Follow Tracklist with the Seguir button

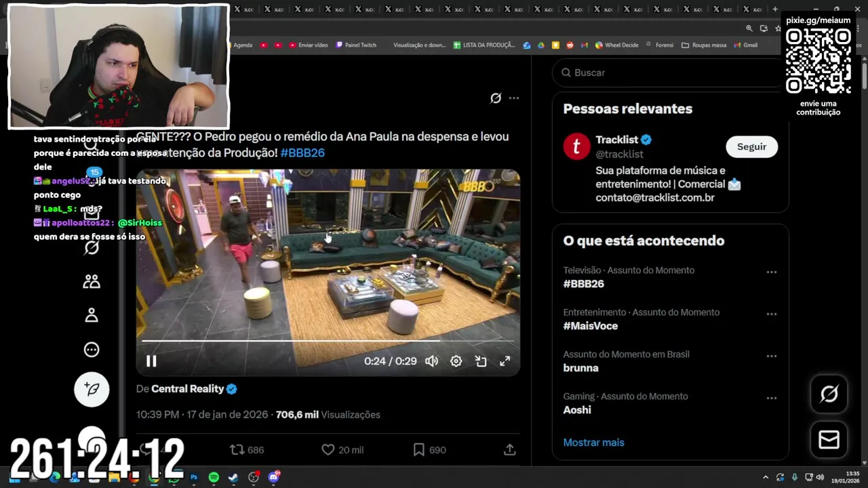[x=751, y=147]
